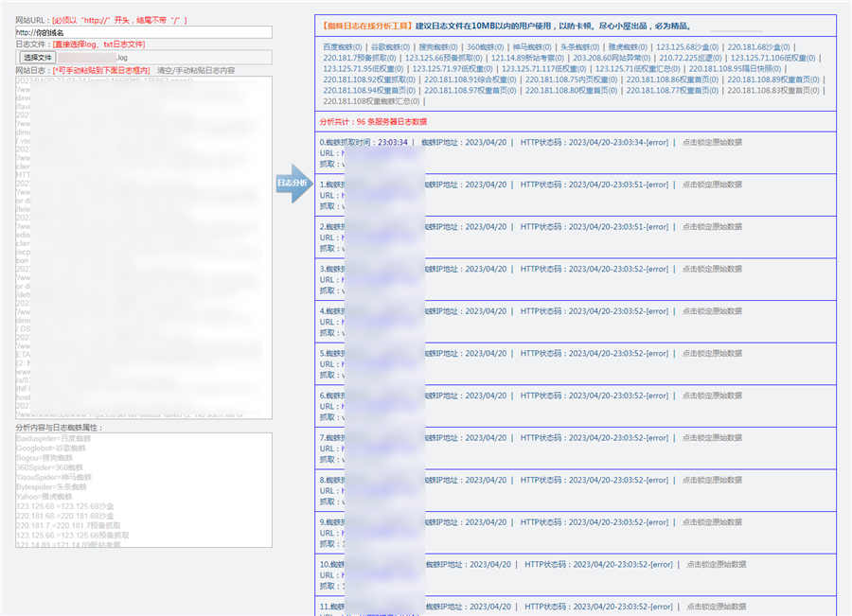Open the 神马蜘蛛(0) filter

click(x=532, y=46)
